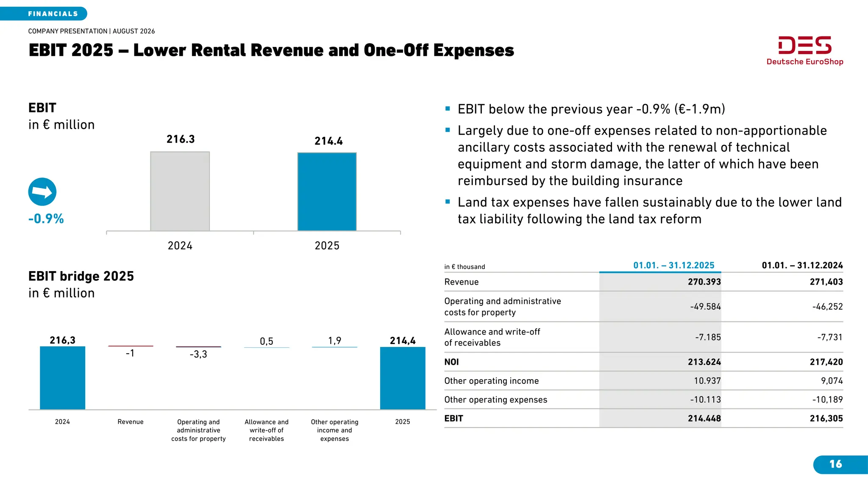Viewport: 868px width, 488px height.
Task: Select the 216,3 value in the bridge chart
Action: coord(63,340)
